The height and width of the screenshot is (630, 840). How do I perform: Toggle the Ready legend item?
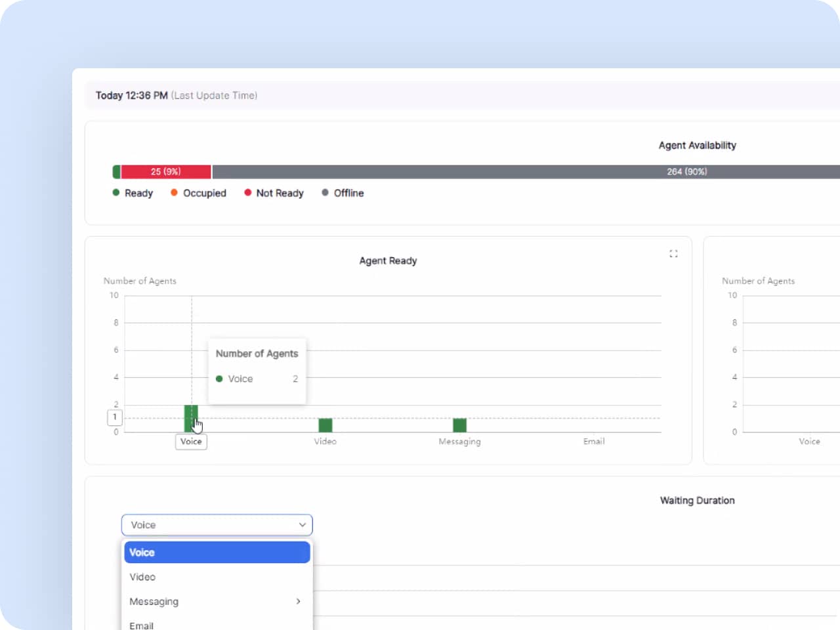tap(133, 193)
